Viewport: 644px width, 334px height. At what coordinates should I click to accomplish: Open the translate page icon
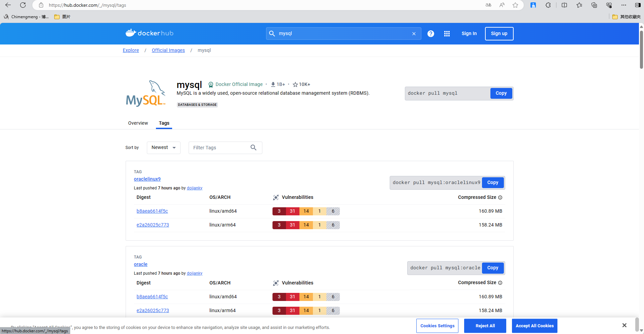pos(488,5)
